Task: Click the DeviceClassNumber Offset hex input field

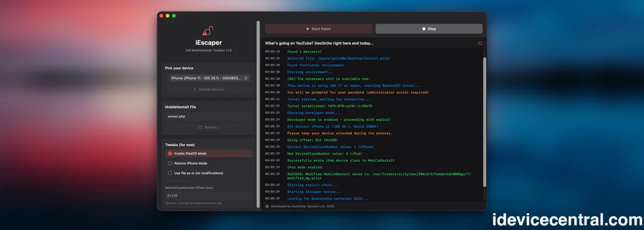Action: click(208, 196)
